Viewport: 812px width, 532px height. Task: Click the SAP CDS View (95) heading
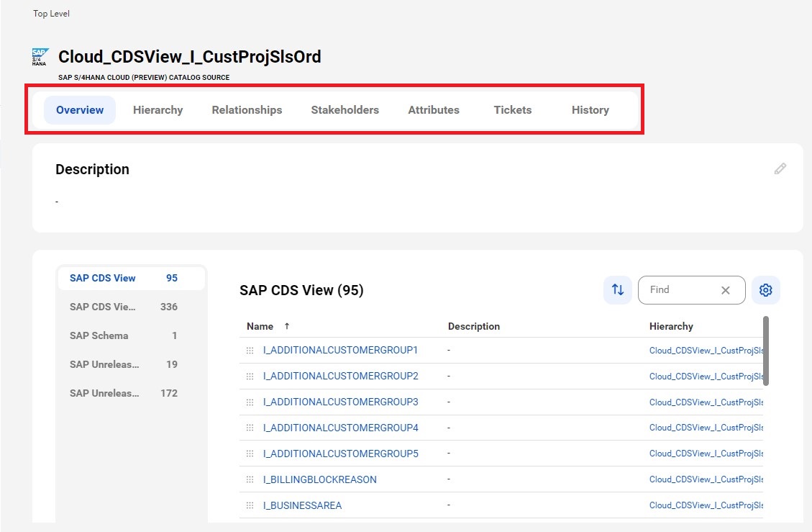click(x=301, y=290)
